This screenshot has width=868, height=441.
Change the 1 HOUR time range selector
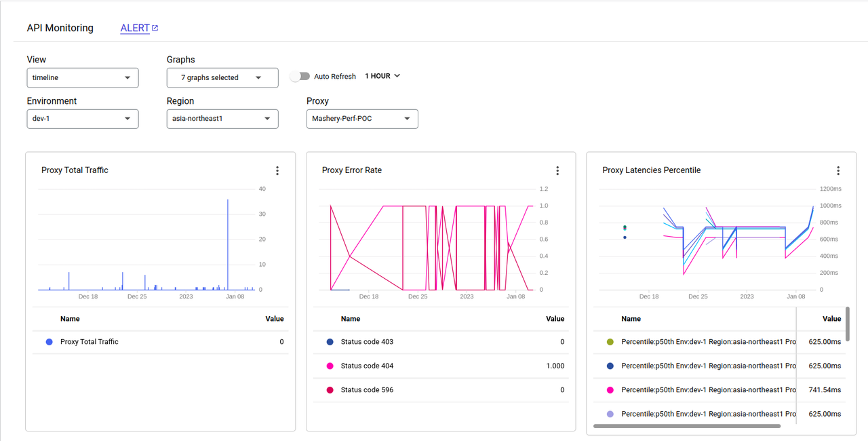tap(382, 76)
